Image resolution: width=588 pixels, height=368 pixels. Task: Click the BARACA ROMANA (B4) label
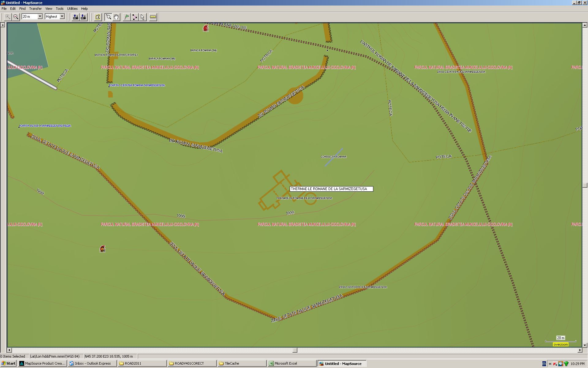point(204,50)
